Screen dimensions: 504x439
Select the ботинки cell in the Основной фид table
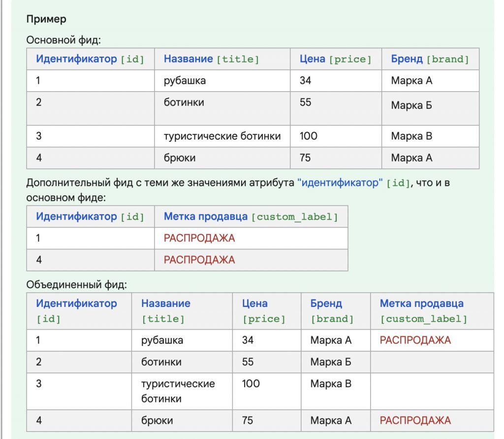click(x=222, y=108)
